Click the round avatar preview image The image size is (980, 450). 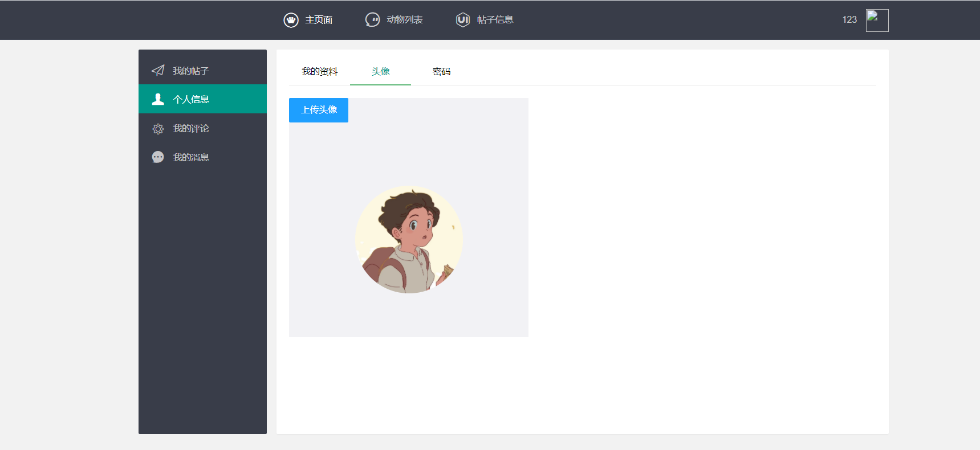pos(409,239)
